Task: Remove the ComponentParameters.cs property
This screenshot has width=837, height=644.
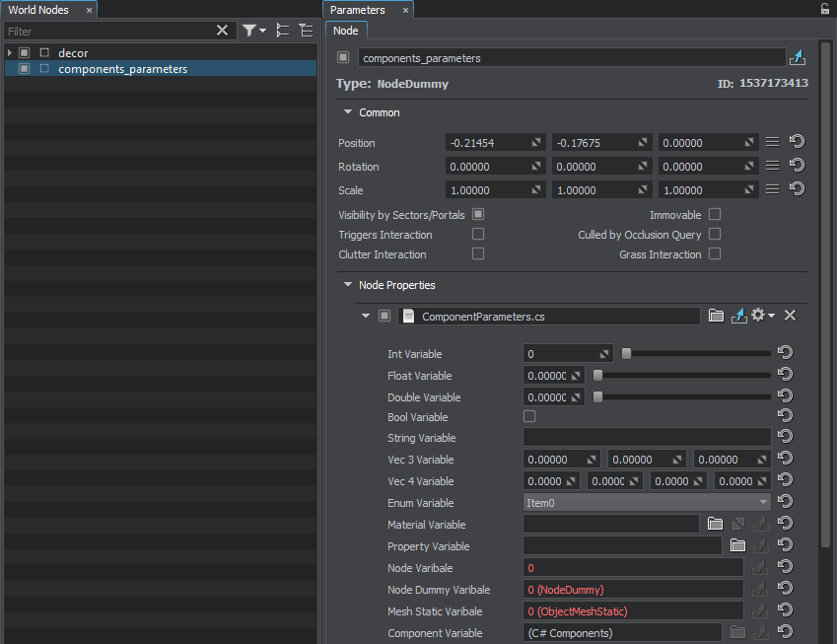Action: pos(790,316)
